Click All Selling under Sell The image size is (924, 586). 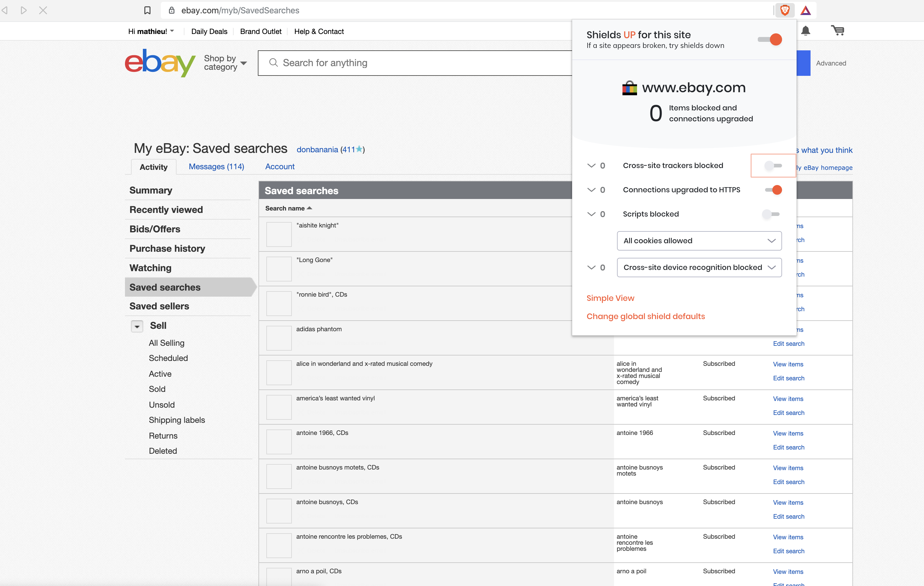coord(167,343)
